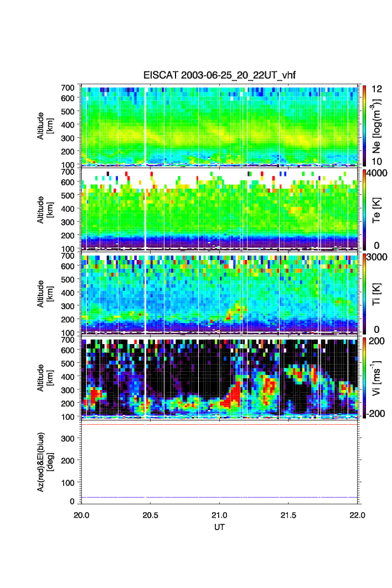Select the Ne [log(m⁻³)] colorbar label
Image resolution: width=392 pixels, height=588 pixels.
[x=377, y=125]
